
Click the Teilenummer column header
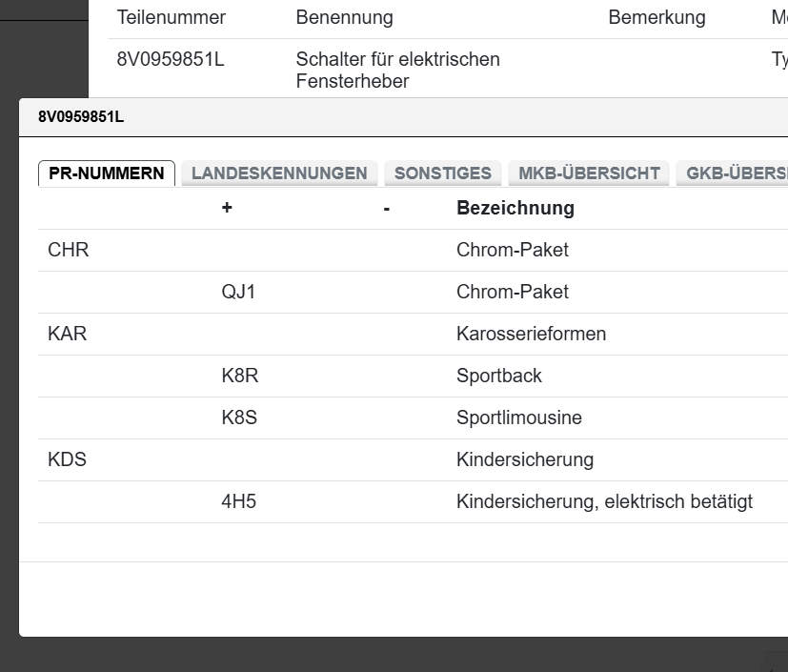(x=172, y=18)
